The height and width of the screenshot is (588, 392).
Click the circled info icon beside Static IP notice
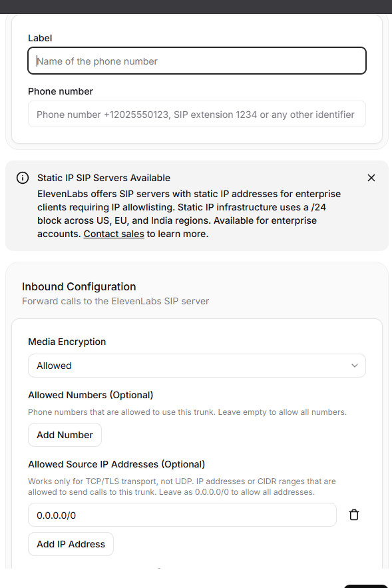[x=22, y=178]
